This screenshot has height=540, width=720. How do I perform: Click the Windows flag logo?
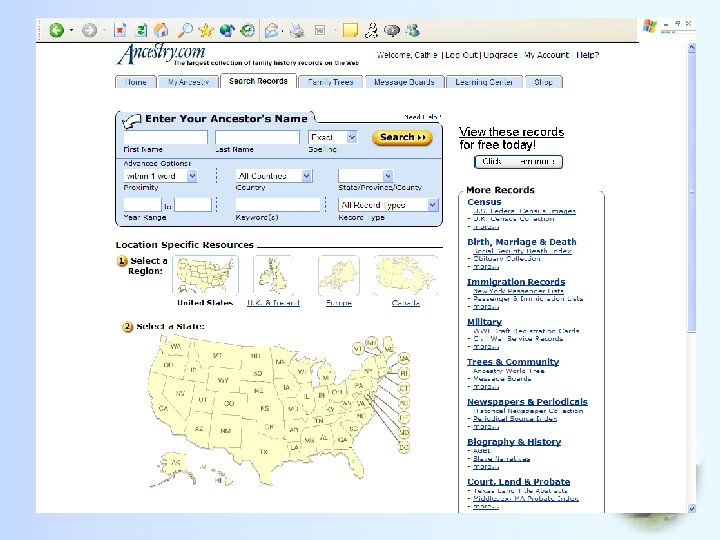tap(650, 26)
